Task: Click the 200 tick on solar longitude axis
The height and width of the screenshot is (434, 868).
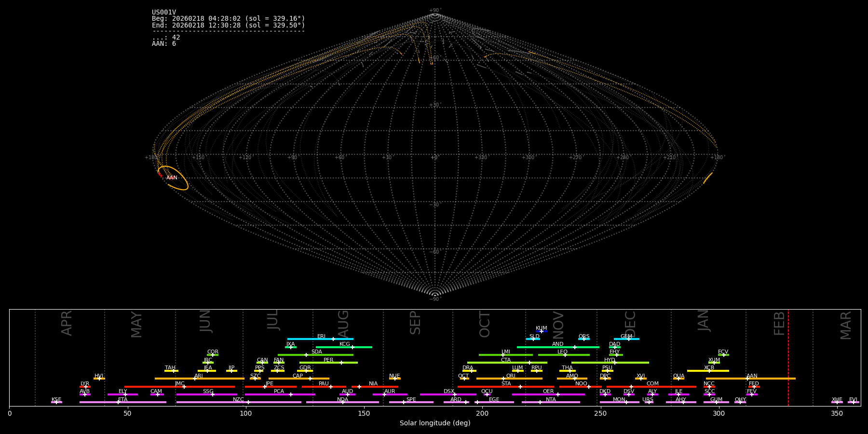Action: click(482, 413)
